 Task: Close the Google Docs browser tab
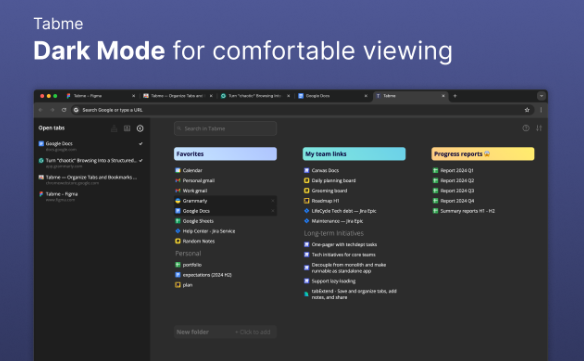365,96
